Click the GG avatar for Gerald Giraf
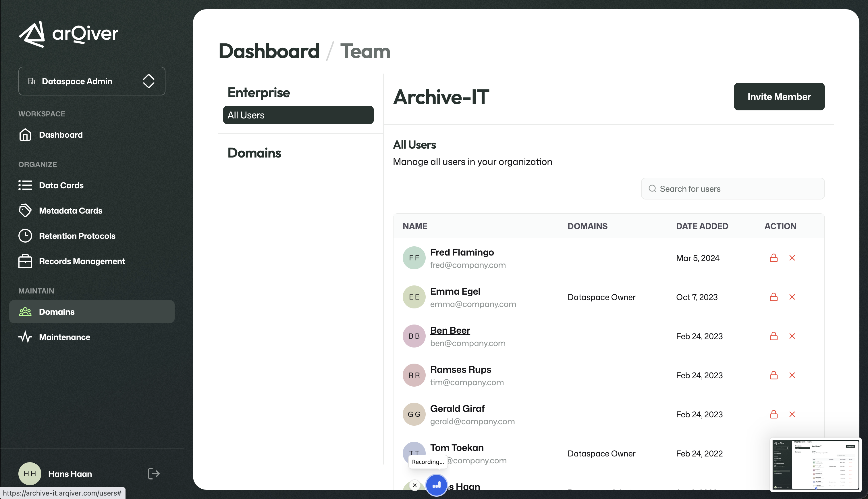This screenshot has height=499, width=868. coord(414,414)
